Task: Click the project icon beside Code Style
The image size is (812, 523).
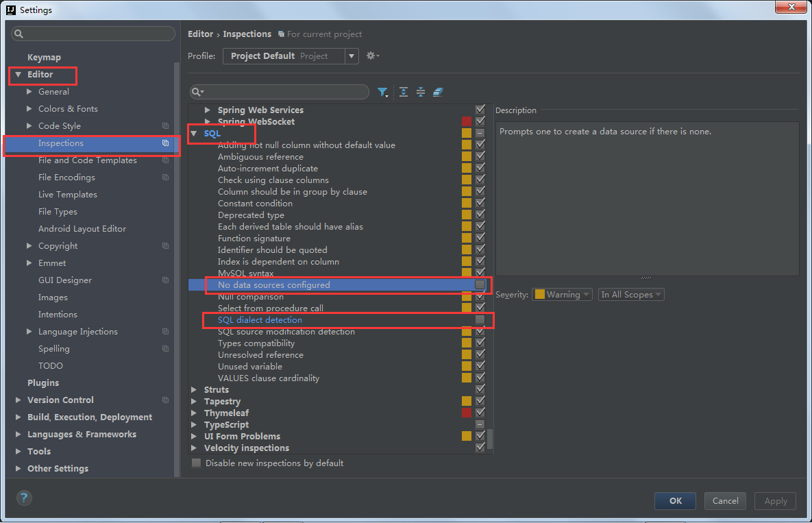Action: point(166,126)
